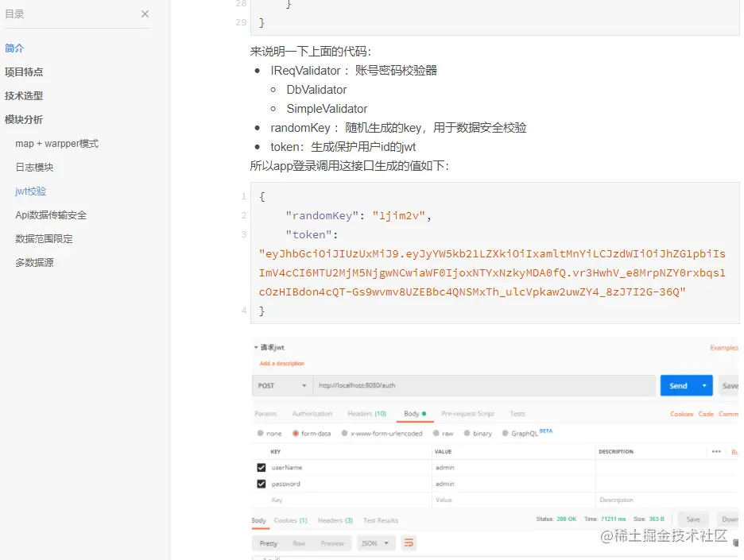Image resolution: width=744 pixels, height=560 pixels.
Task: Select the response Body tab
Action: click(258, 520)
